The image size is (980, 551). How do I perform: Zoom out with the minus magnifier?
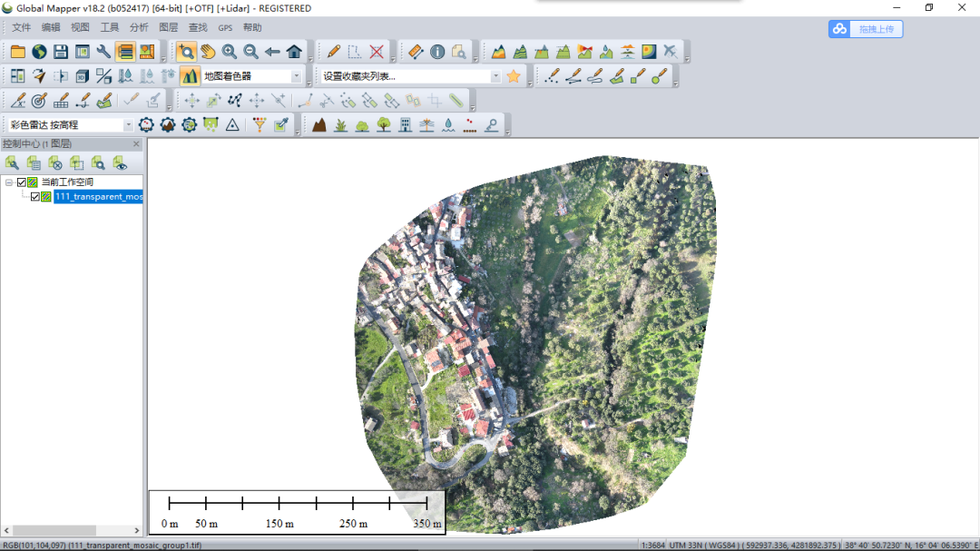click(250, 52)
